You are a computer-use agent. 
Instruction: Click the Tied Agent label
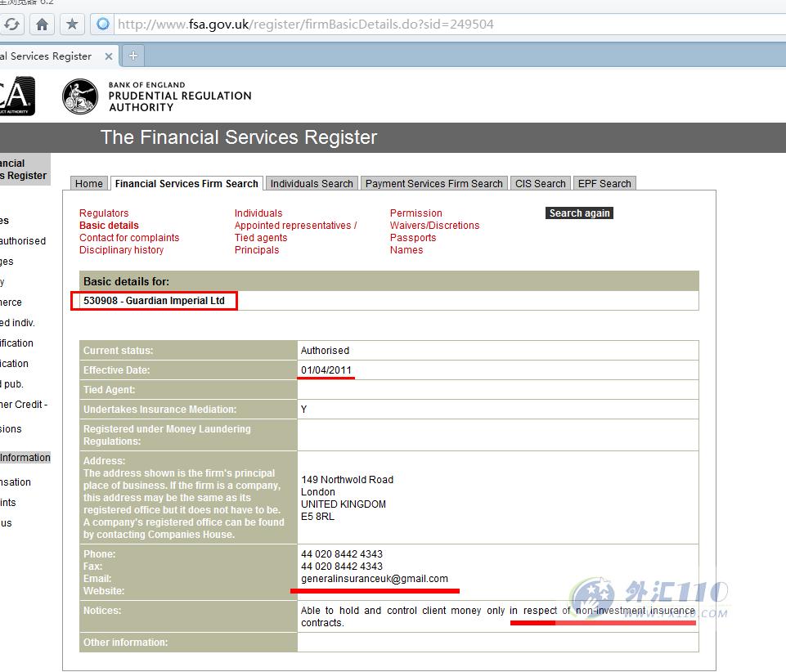pos(110,389)
